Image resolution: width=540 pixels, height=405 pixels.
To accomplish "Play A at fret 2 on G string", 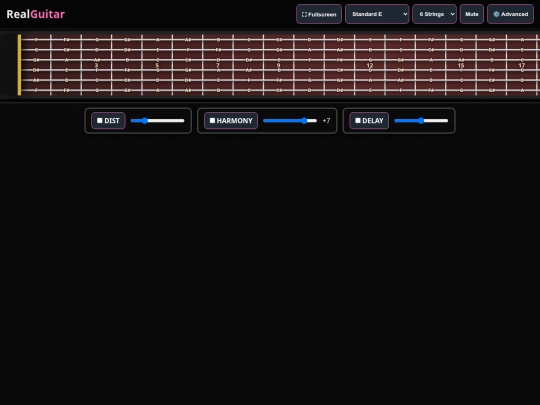I will coord(66,60).
